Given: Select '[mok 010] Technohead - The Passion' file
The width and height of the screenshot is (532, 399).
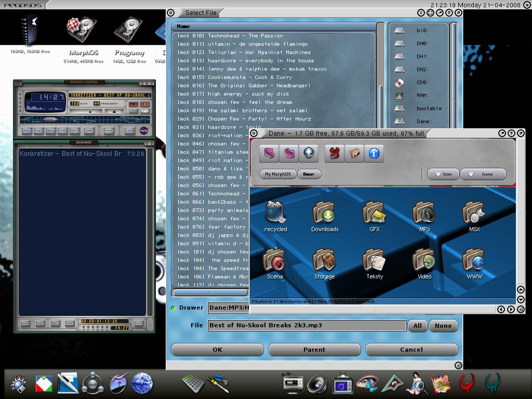Looking at the screenshot, I should [230, 36].
